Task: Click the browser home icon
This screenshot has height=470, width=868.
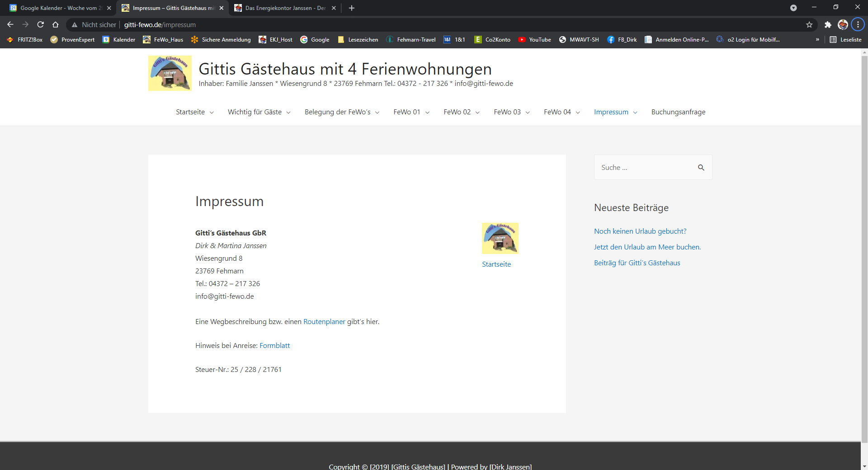Action: click(x=56, y=25)
